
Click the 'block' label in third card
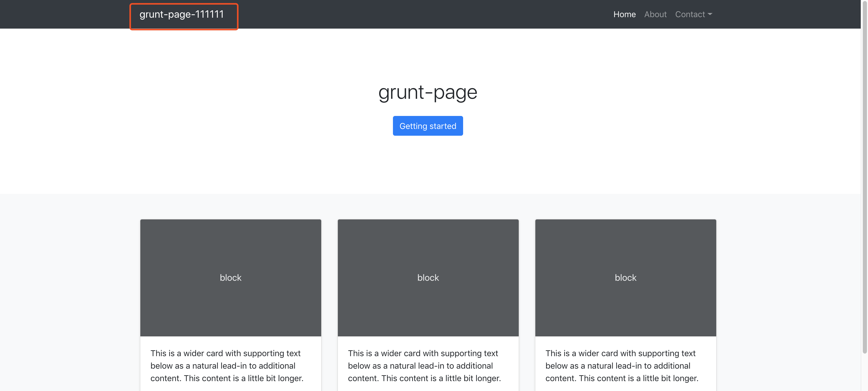[625, 278]
